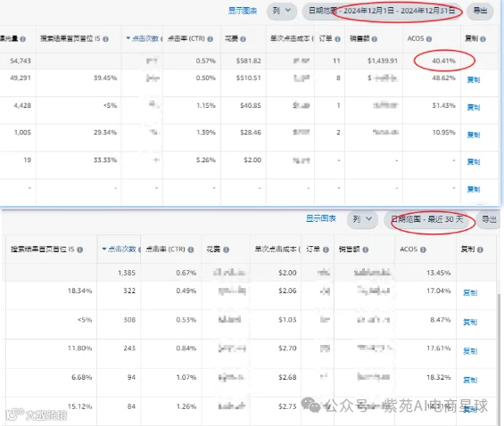Select the $581.82 total spend cell
504x426 pixels.
(x=249, y=61)
